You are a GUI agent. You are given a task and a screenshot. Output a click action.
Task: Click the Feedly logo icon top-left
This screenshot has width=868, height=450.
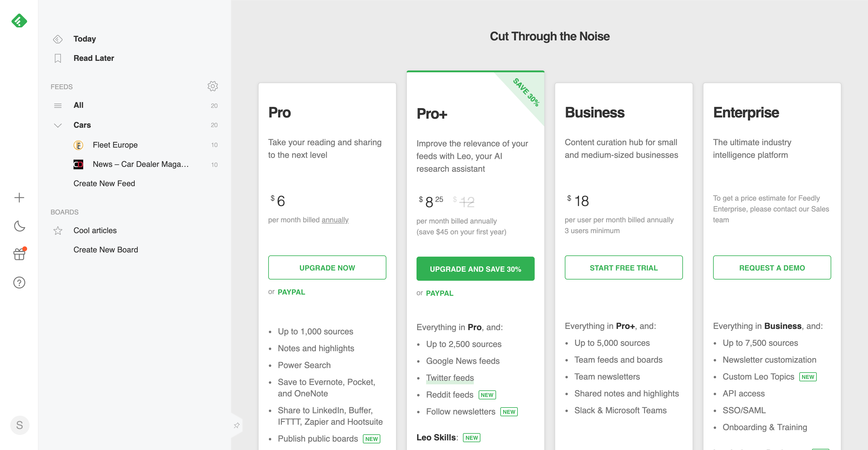20,20
